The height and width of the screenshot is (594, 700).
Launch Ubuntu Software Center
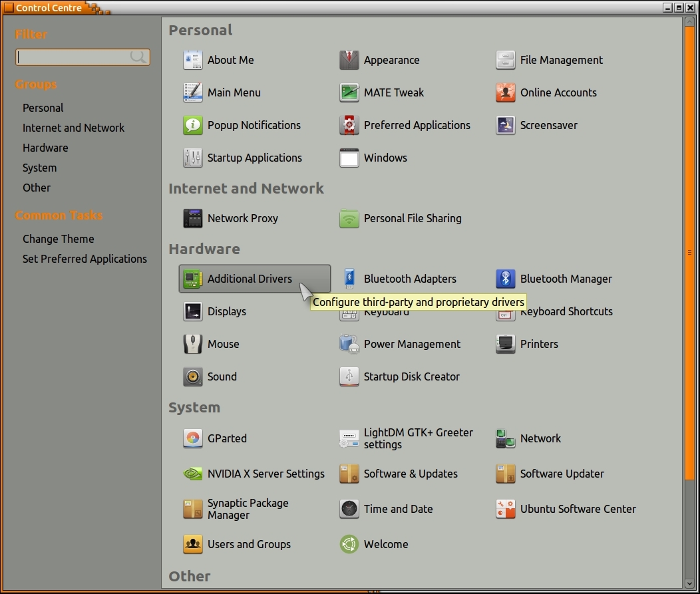[x=566, y=509]
